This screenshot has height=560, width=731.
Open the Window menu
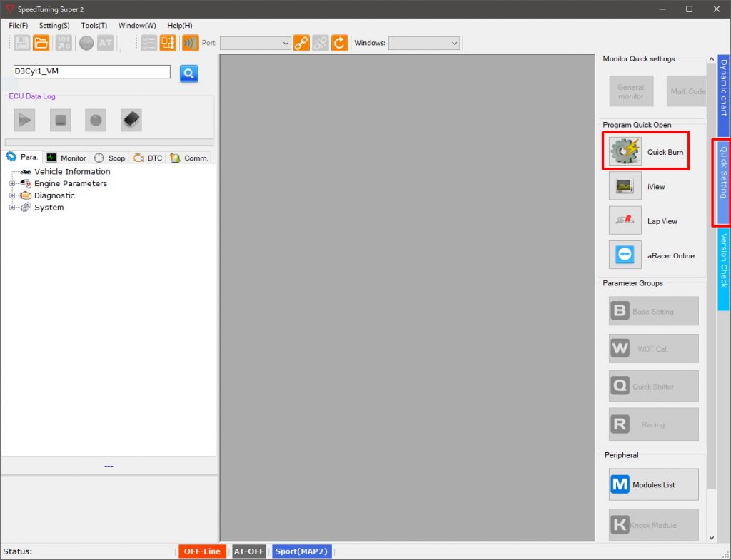pos(137,26)
